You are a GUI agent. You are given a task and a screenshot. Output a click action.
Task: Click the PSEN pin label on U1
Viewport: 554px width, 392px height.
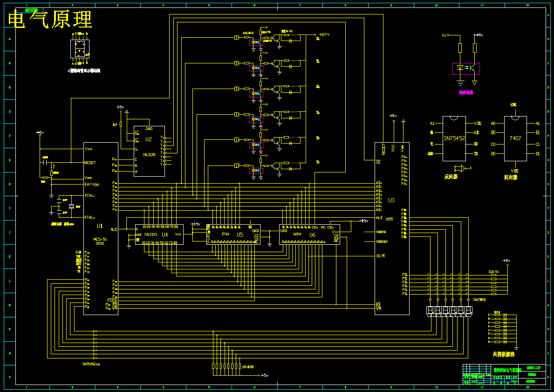point(112,301)
